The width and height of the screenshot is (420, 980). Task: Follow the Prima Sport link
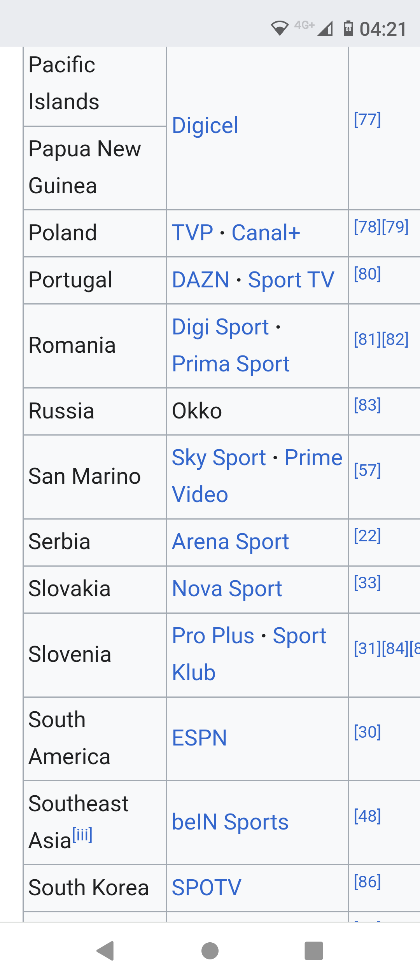coord(231,364)
